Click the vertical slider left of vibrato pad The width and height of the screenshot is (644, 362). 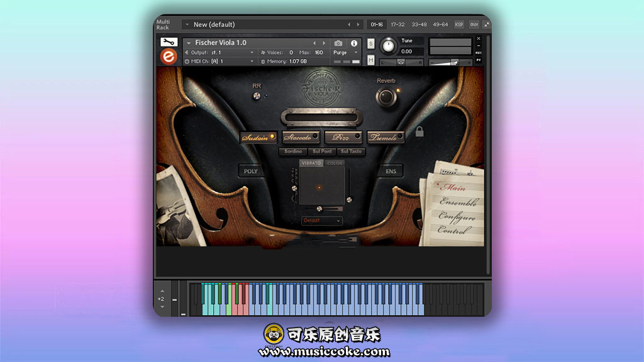tap(294, 185)
